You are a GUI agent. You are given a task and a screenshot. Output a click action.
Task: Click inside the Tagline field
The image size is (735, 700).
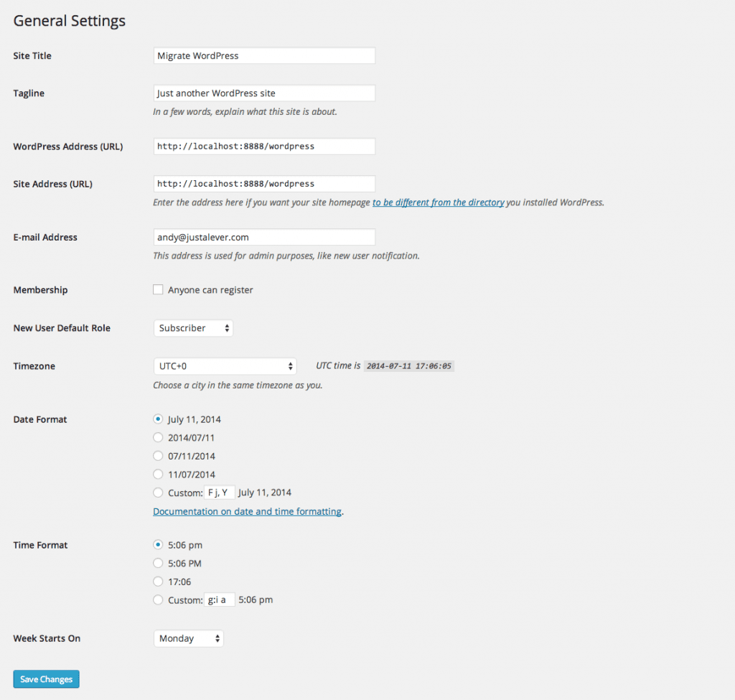(x=264, y=93)
